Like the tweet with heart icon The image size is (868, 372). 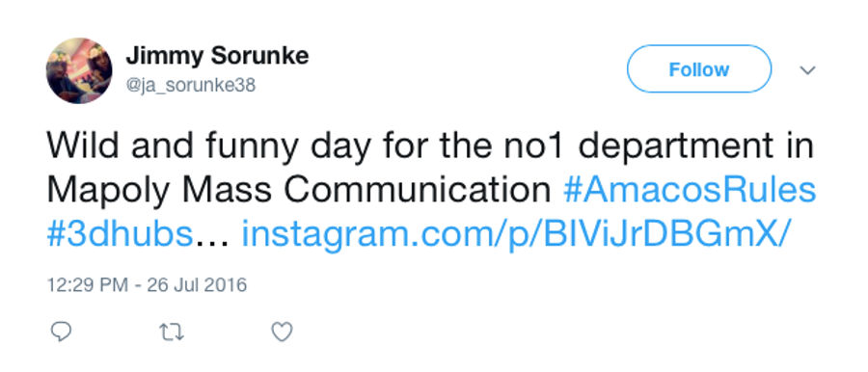[x=282, y=332]
